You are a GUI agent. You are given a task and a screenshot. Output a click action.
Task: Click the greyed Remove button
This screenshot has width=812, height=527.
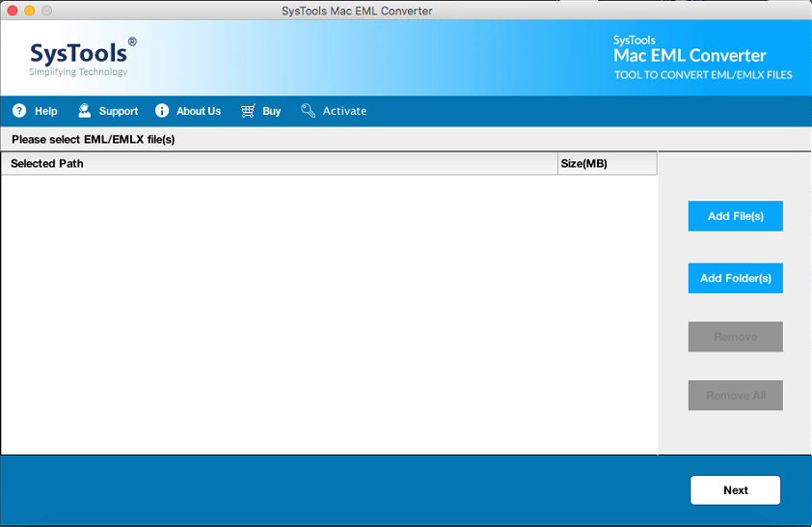(736, 337)
